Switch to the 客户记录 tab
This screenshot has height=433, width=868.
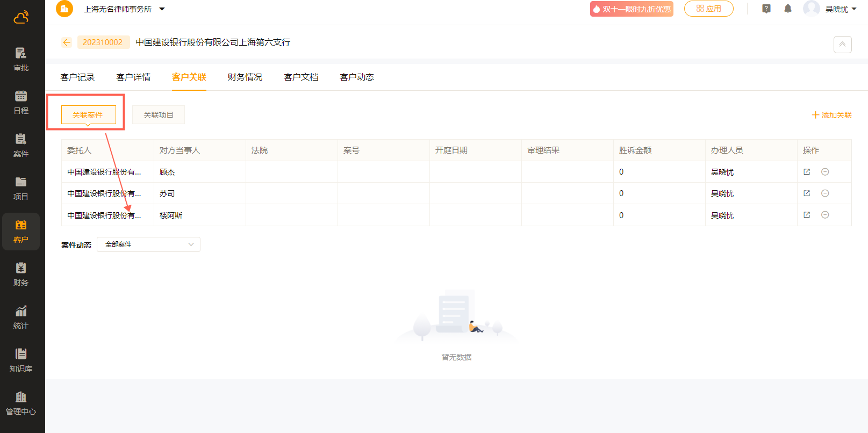click(x=77, y=77)
